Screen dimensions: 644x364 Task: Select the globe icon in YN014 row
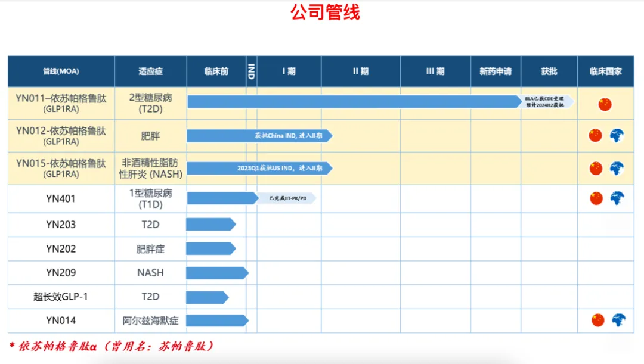click(x=618, y=320)
